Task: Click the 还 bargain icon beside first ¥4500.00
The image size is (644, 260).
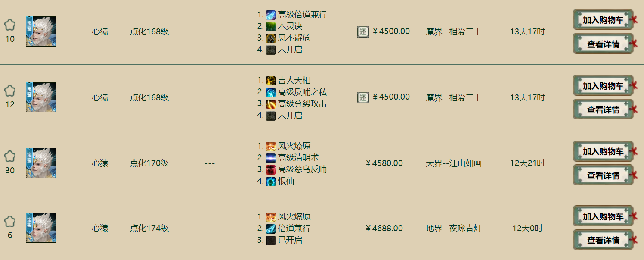Action: pyautogui.click(x=363, y=31)
